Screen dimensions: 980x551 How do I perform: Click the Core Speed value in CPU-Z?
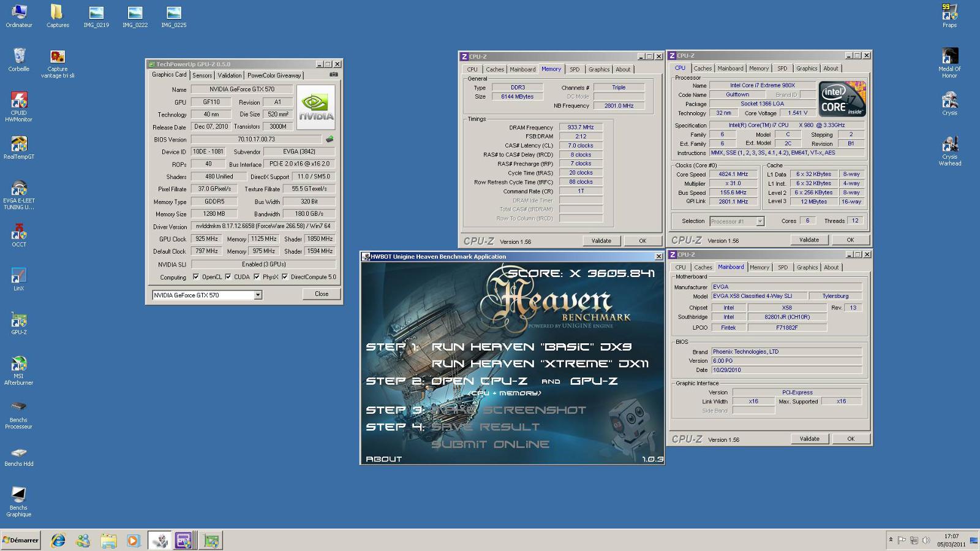[x=733, y=174]
